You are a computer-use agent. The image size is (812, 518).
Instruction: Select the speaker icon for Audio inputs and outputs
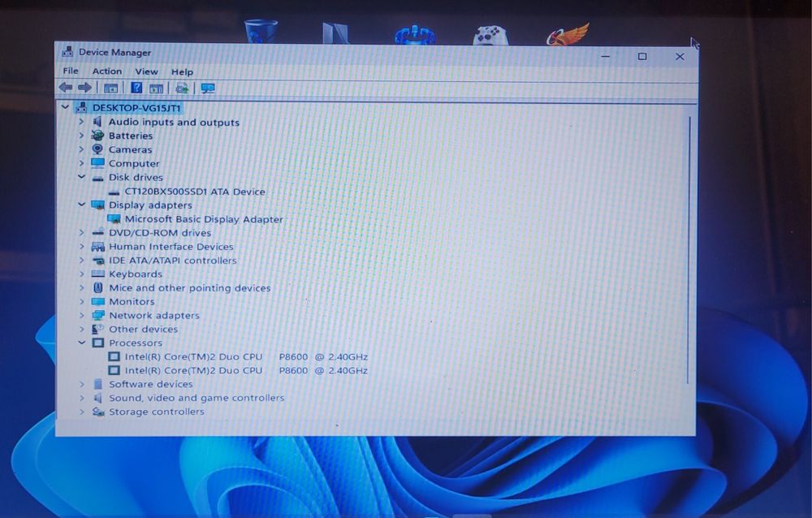pyautogui.click(x=97, y=122)
